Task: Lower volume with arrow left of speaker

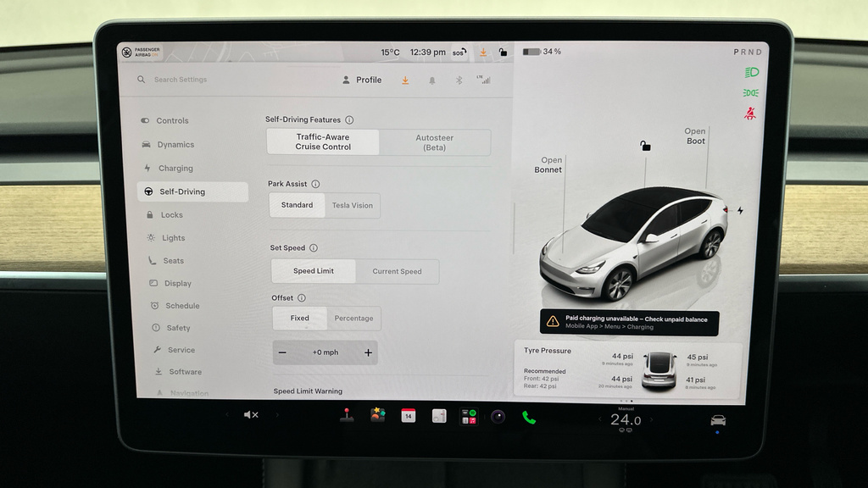Action: 227,414
